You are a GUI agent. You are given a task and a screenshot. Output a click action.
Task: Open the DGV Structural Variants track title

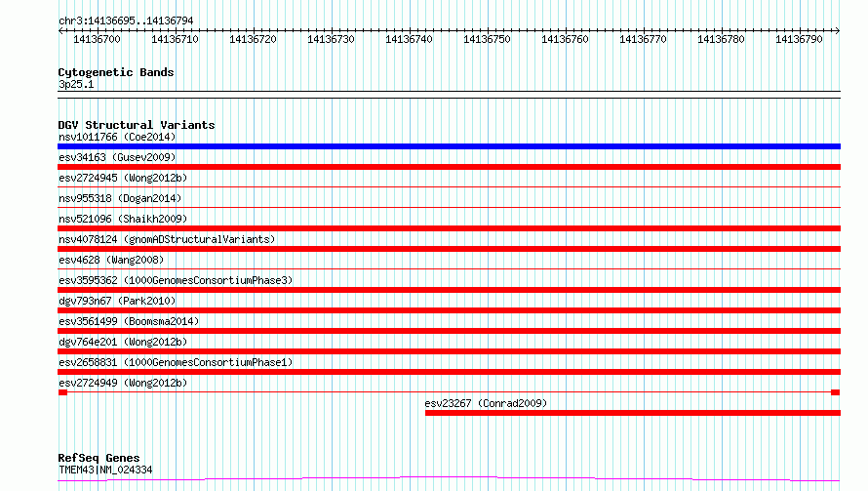coord(137,125)
